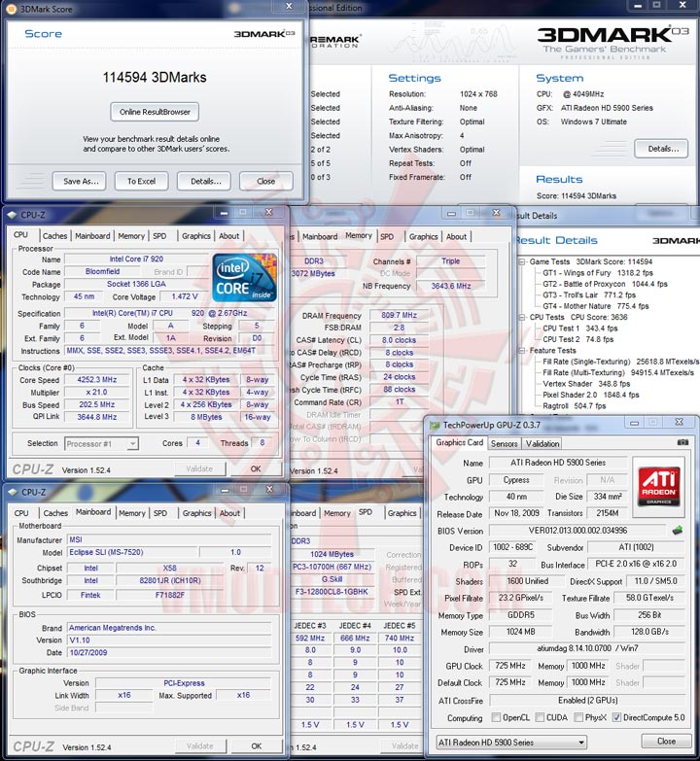Click the GPU-Z camera screenshot icon
This screenshot has height=761, width=700.
click(x=682, y=442)
